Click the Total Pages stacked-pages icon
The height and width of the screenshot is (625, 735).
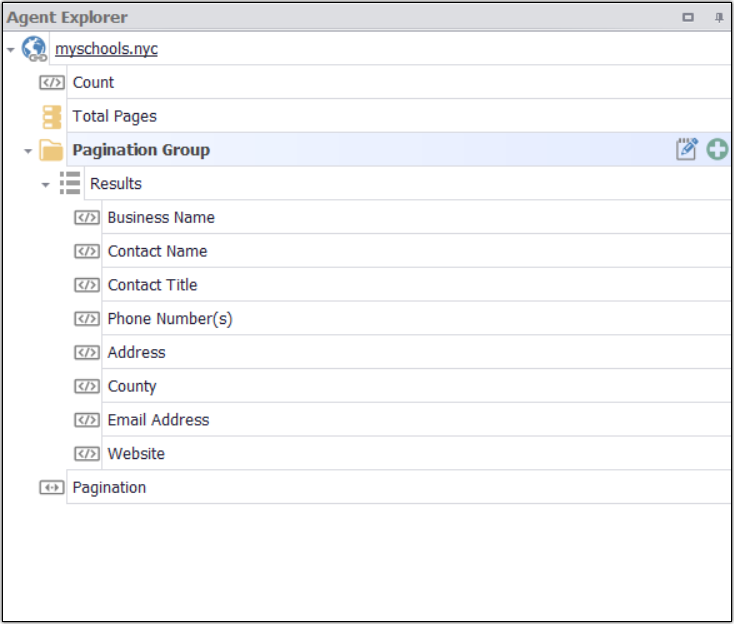(51, 117)
